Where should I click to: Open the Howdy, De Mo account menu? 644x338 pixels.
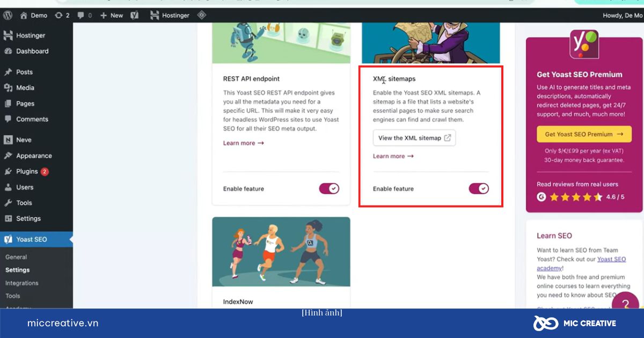623,15
